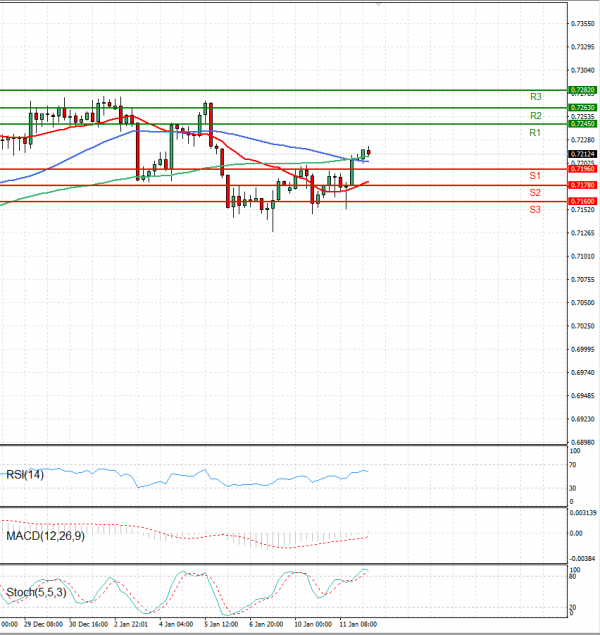Click the 0.70755 price axis value
600x635 pixels.
[x=583, y=279]
